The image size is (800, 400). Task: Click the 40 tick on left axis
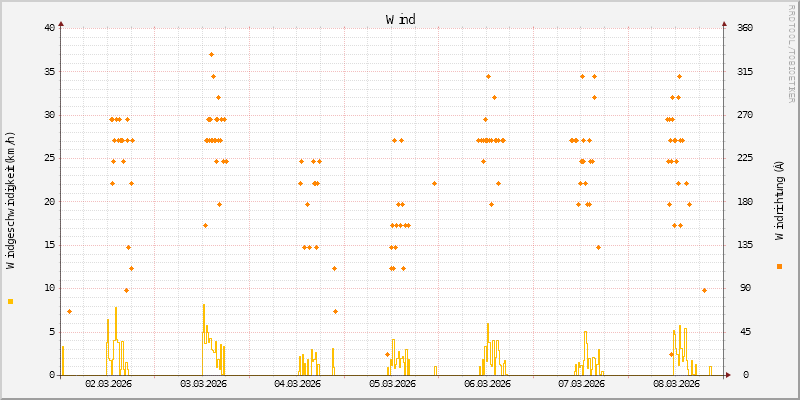point(48,28)
